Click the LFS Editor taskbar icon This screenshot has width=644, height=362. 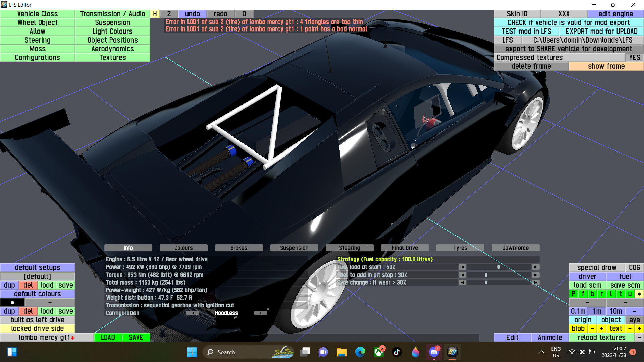click(x=452, y=352)
